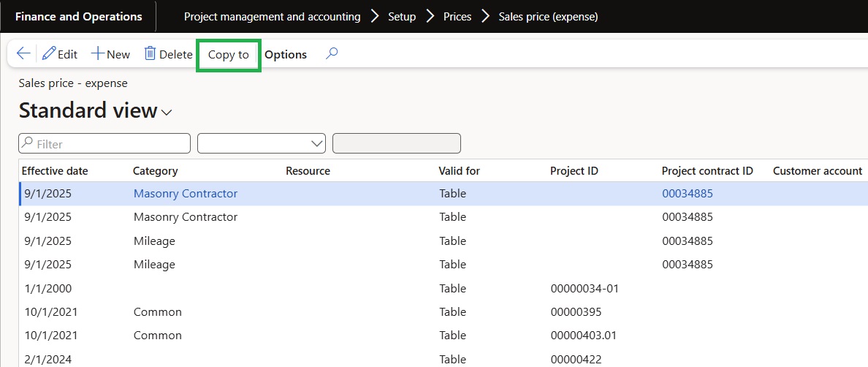
Task: Click the New plus icon
Action: (98, 54)
